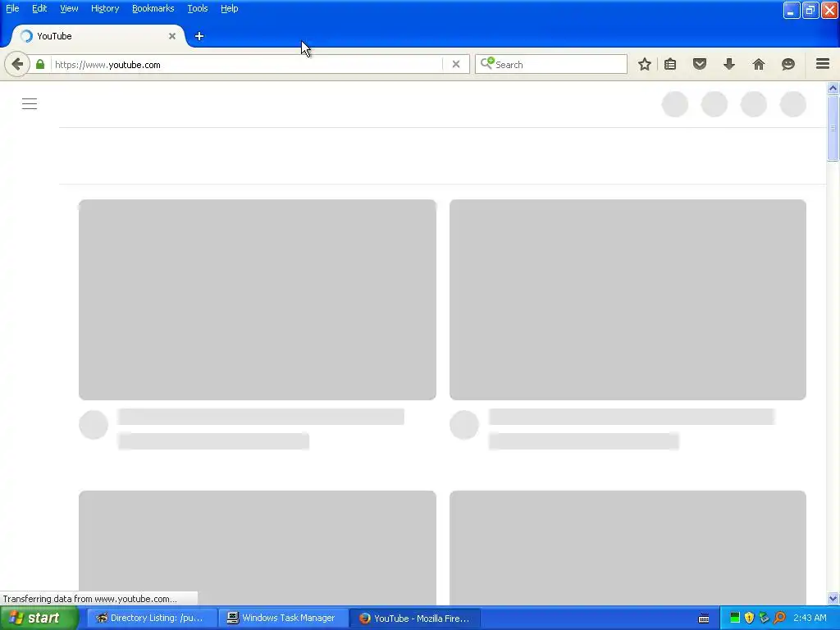Click the page scrollbar up arrow

pyautogui.click(x=833, y=88)
